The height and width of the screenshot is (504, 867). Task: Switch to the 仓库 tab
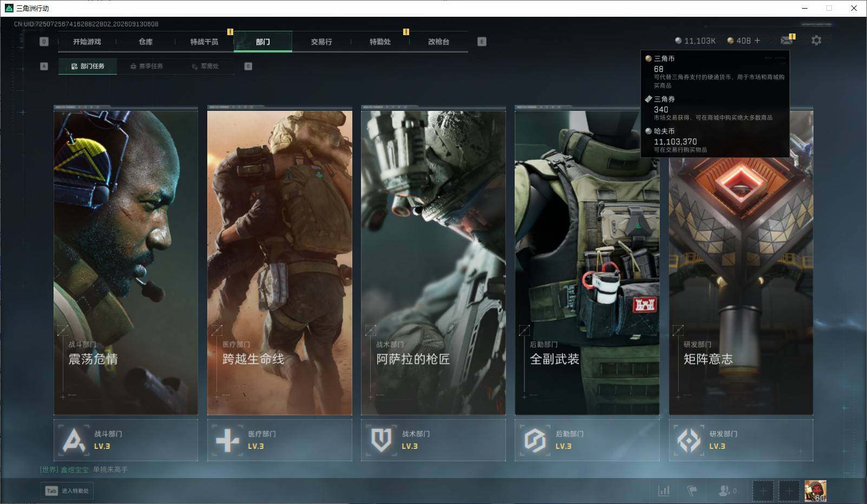(146, 42)
